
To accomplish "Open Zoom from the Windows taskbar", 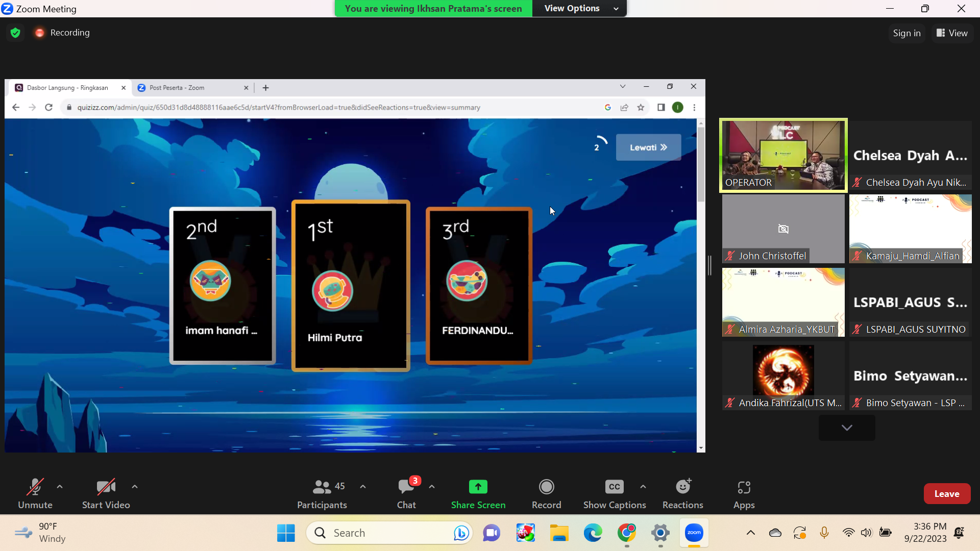I will [x=694, y=533].
